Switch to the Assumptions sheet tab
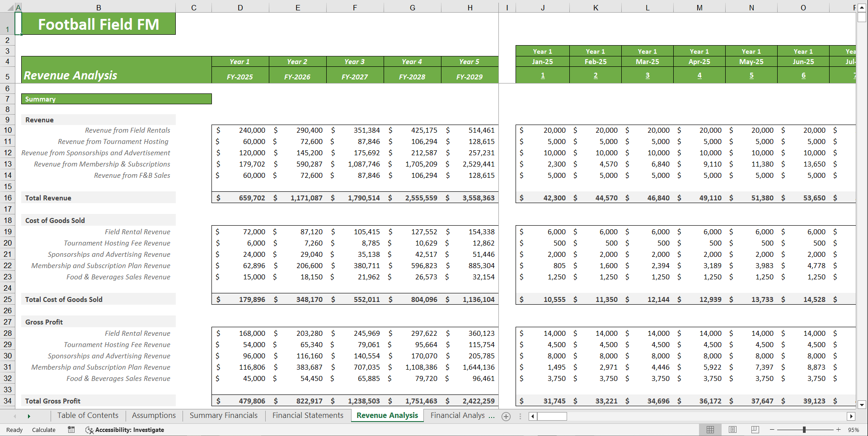 tap(153, 415)
